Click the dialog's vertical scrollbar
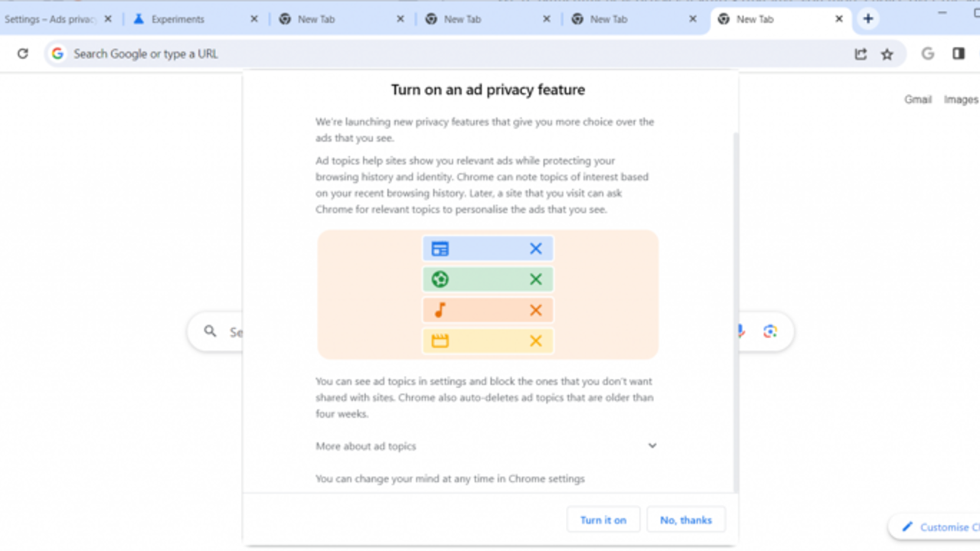 [x=736, y=306]
